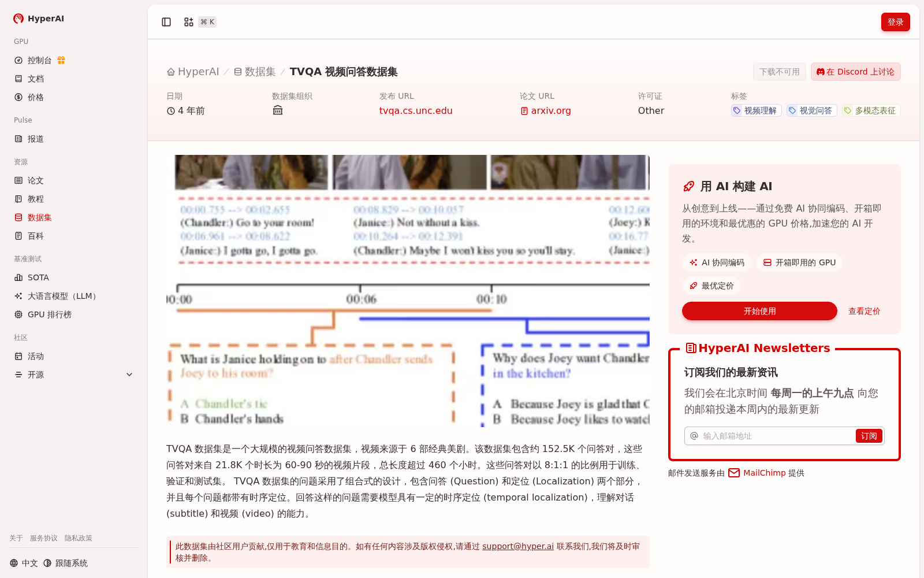The width and height of the screenshot is (924, 578).
Task: Click the gift icon next to 控制台
Action: point(61,60)
